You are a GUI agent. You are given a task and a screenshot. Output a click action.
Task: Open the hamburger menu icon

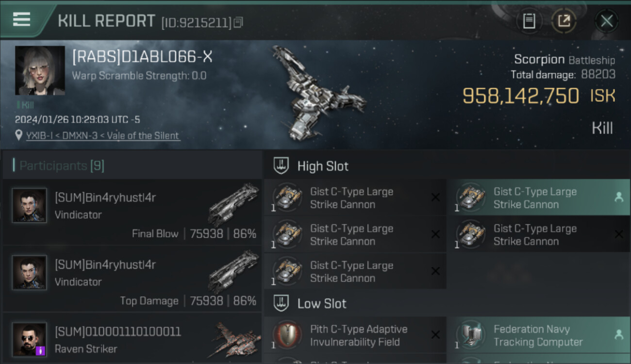[x=21, y=19]
